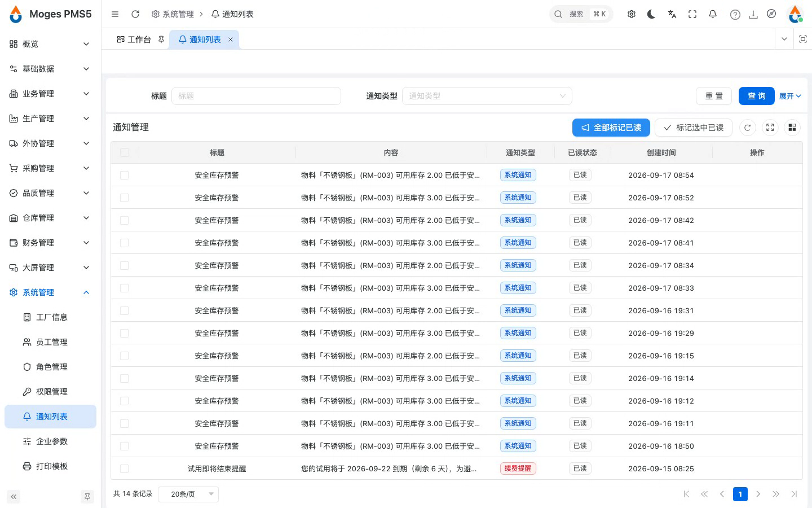Toggle the sidebar menu hamburger icon

click(x=115, y=14)
